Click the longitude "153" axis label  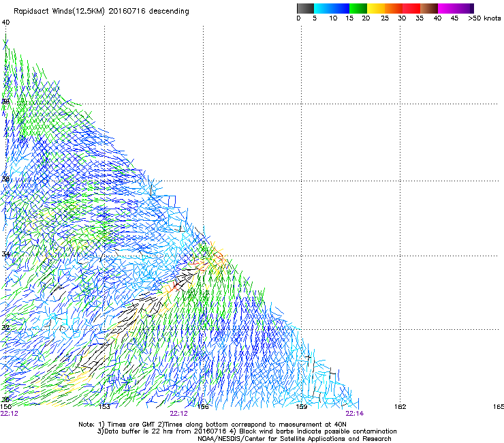coord(104,407)
